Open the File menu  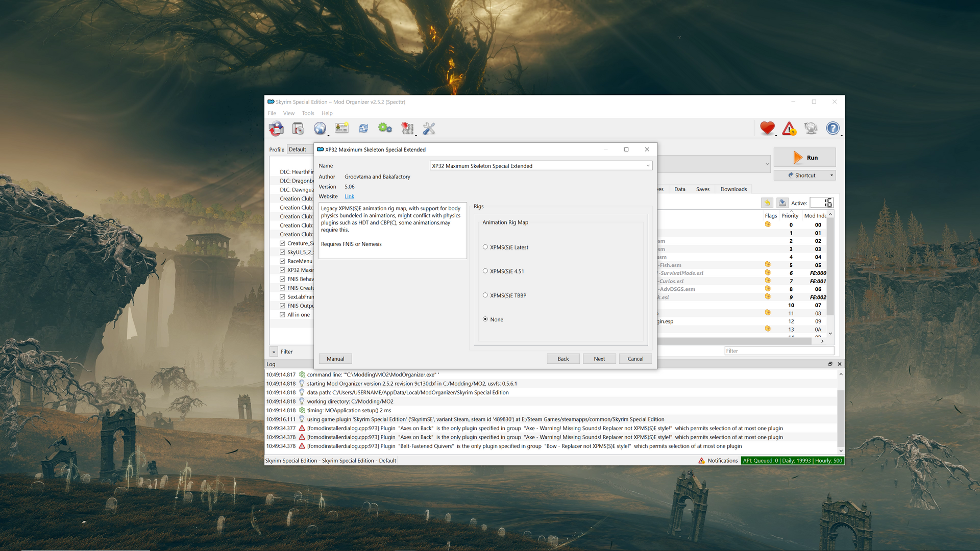click(x=272, y=113)
